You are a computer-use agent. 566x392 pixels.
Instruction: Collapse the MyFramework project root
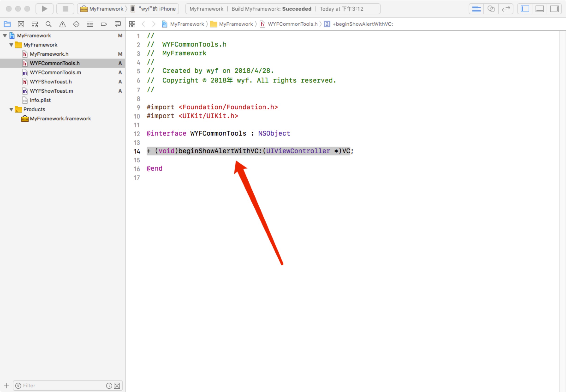point(5,36)
